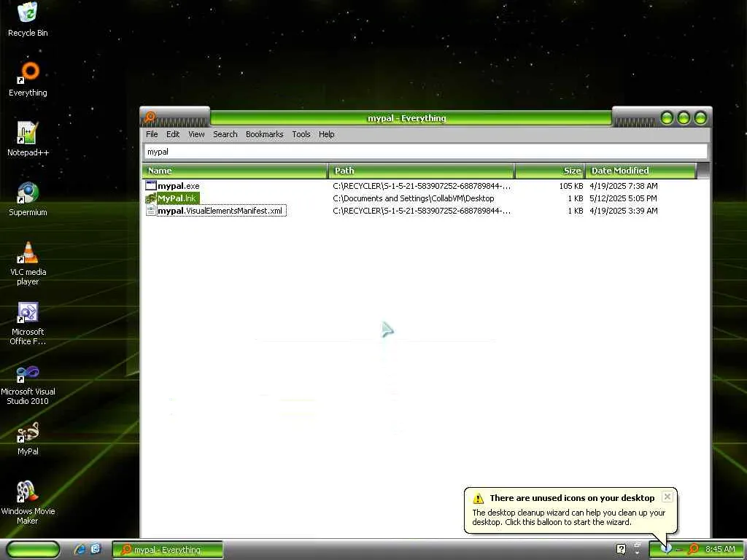Launch Internet Explorer from quick launch
This screenshot has height=560, width=747.
click(80, 549)
